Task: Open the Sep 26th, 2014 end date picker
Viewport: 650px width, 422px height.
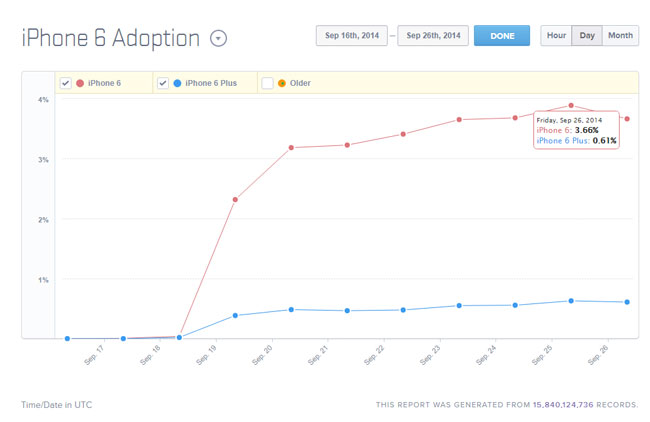Action: pyautogui.click(x=433, y=36)
